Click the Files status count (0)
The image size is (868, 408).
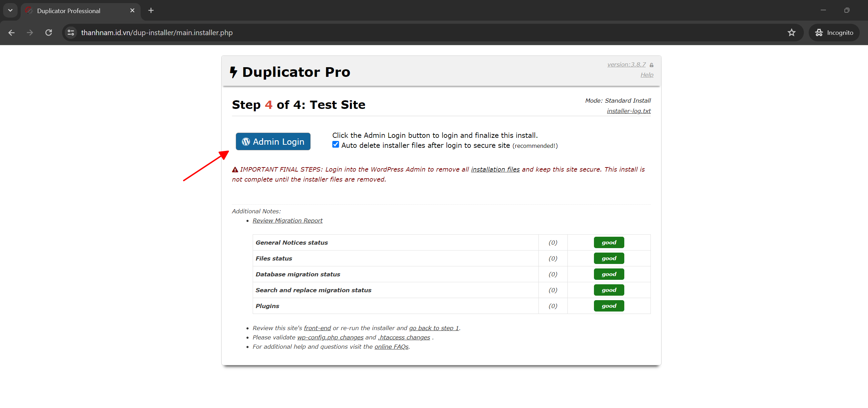[553, 258]
